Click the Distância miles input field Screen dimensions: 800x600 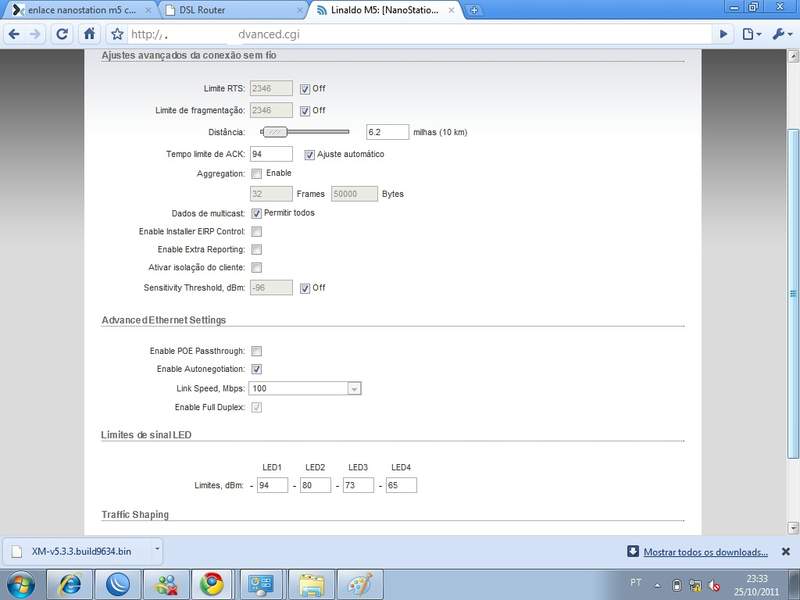[x=387, y=132]
